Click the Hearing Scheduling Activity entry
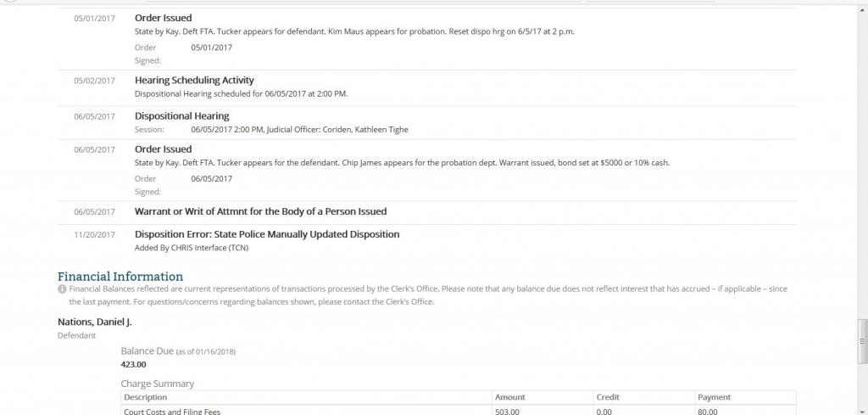 tap(194, 81)
